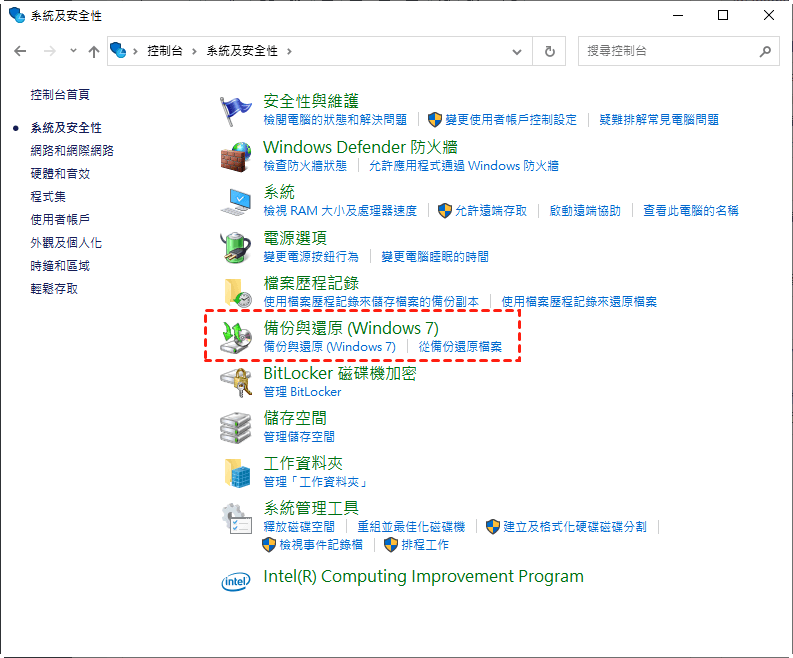Click 管理儲存空間 link
793x658 pixels.
[299, 437]
